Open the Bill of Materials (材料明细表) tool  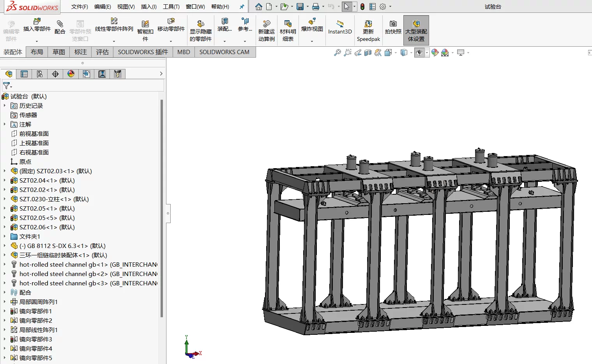click(x=288, y=31)
